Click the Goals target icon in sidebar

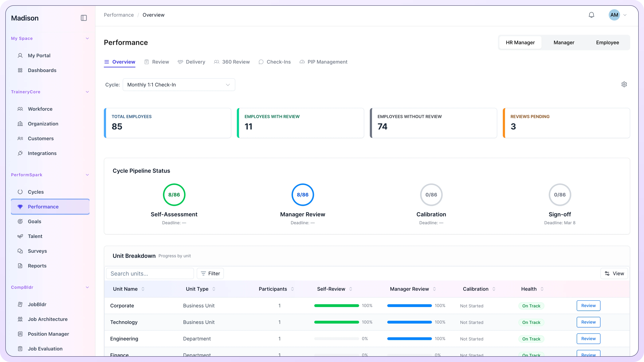click(20, 221)
